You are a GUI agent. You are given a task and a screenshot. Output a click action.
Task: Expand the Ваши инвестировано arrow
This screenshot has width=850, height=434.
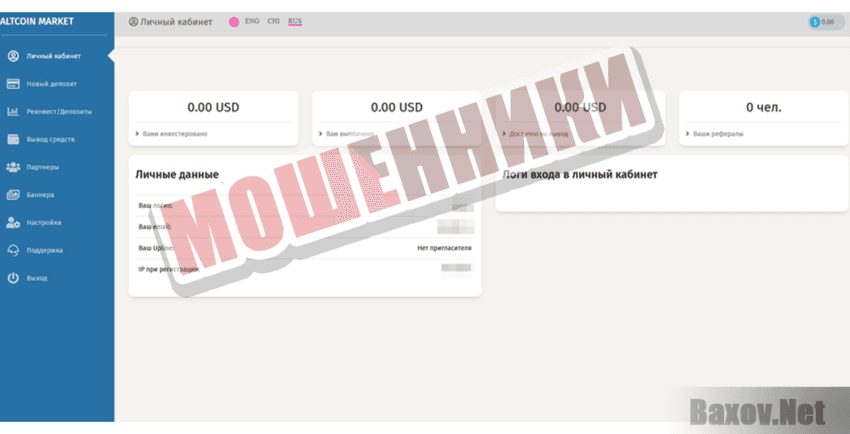[x=137, y=133]
